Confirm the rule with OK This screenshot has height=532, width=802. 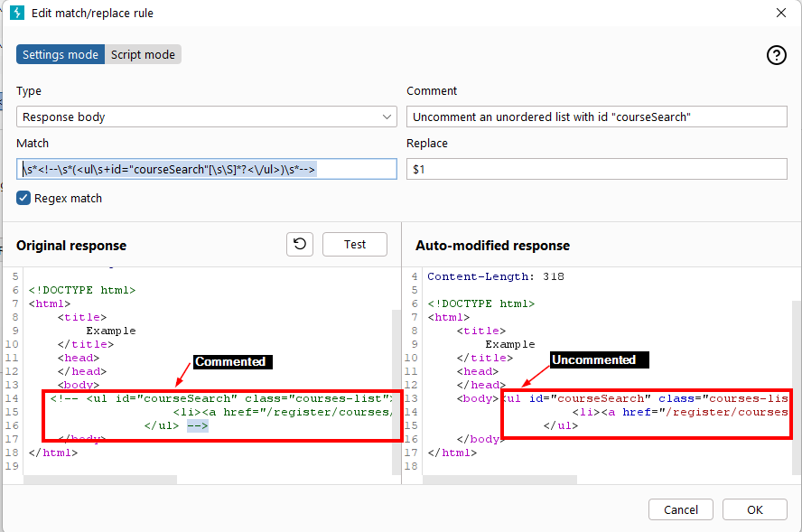[754, 509]
